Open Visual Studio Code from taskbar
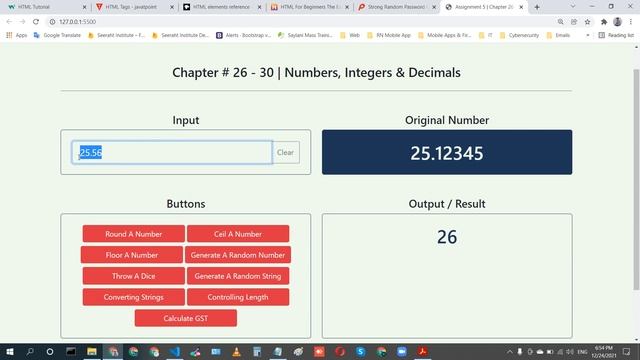Viewport: 640px width, 360px height. 175,351
